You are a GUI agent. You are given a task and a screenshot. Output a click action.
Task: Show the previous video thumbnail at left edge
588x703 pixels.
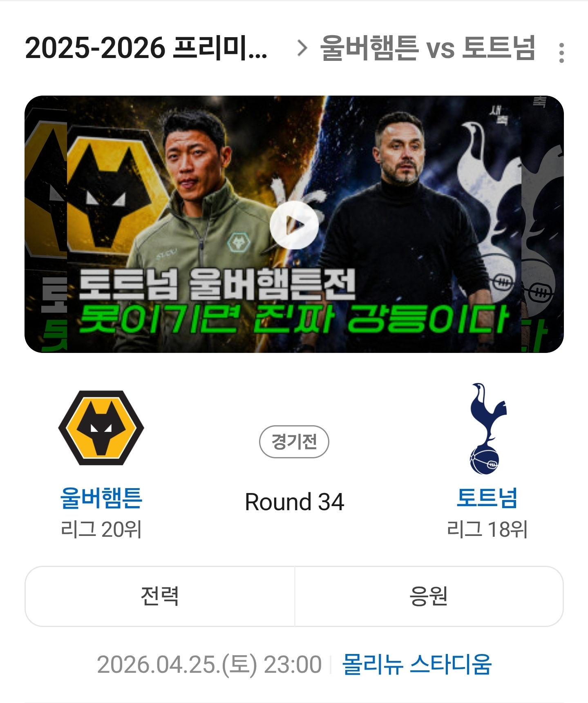coord(46,224)
